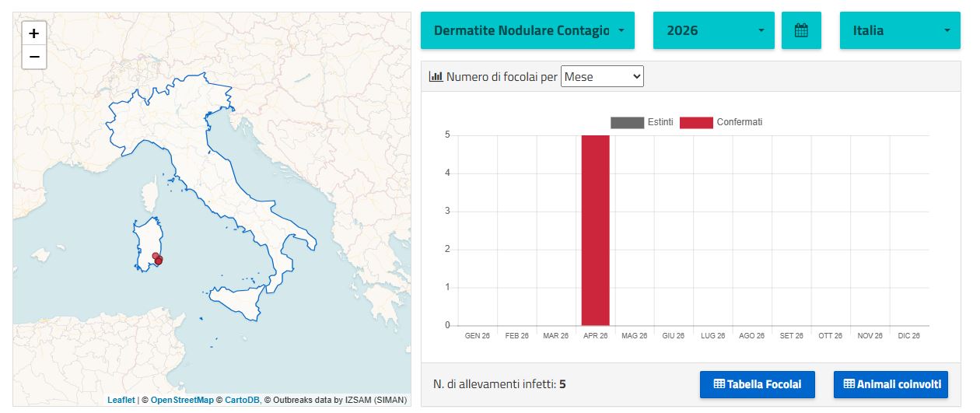Open the Animali coinvolti table
This screenshot has width=980, height=413.
tap(891, 384)
